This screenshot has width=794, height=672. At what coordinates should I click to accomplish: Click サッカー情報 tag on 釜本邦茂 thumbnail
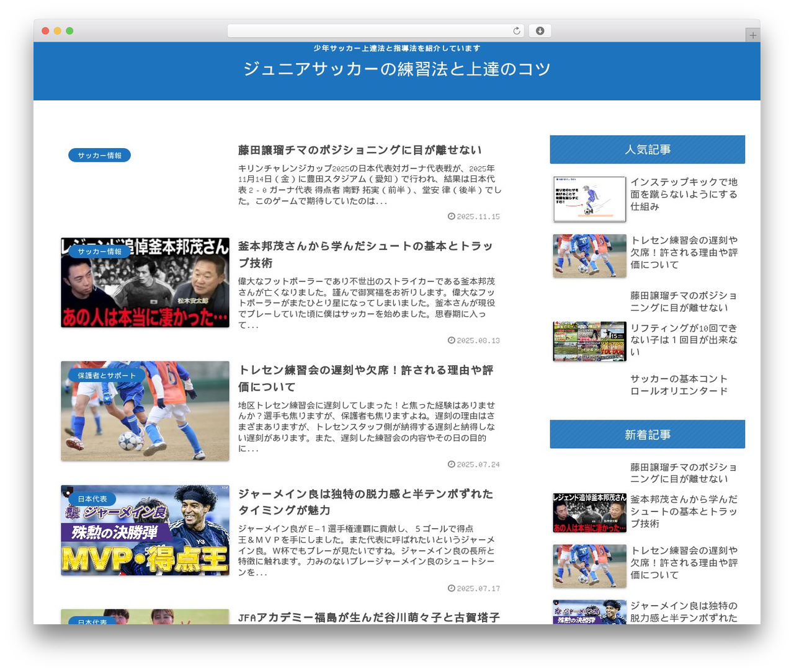(99, 251)
